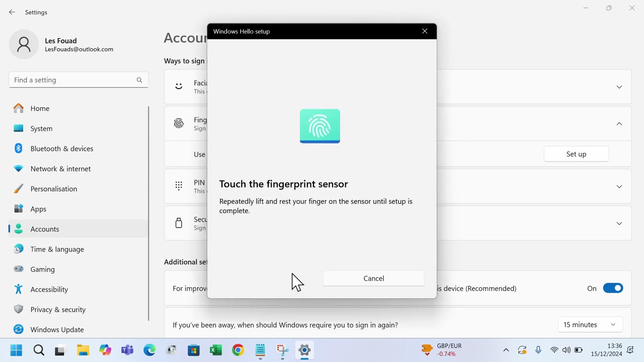Open Excel from the taskbar

[x=216, y=350]
